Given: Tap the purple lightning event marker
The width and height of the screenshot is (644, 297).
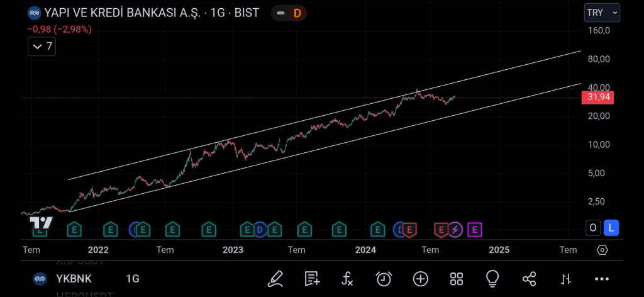Looking at the screenshot, I should tap(455, 230).
